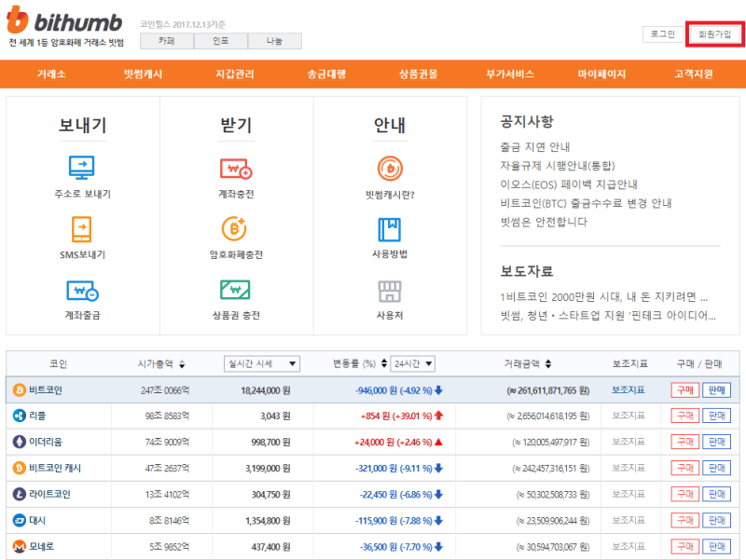Click 구매 button for 대시
The width and height of the screenshot is (746, 560).
coord(685,521)
